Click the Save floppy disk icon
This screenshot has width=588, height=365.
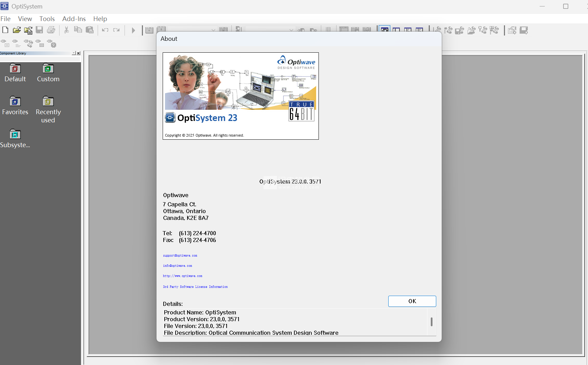[x=39, y=30]
